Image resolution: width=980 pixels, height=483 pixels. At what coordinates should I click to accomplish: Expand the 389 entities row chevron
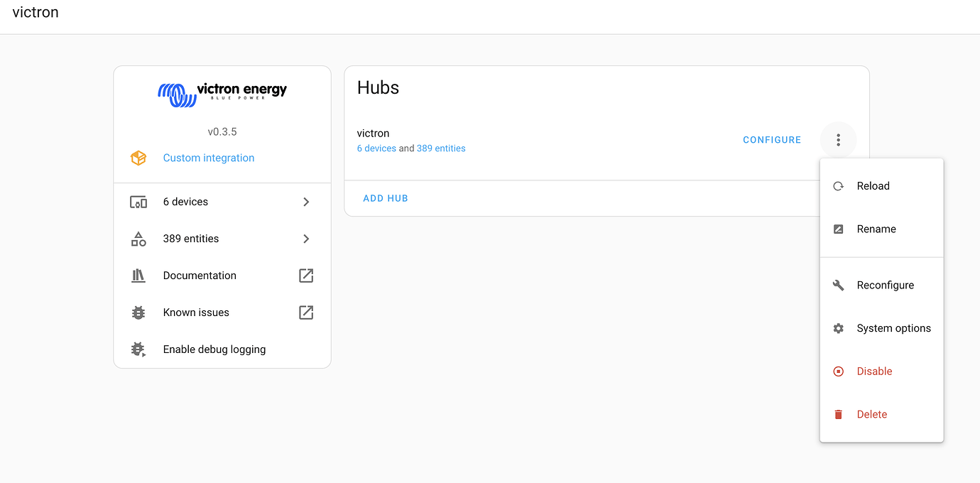click(x=305, y=239)
